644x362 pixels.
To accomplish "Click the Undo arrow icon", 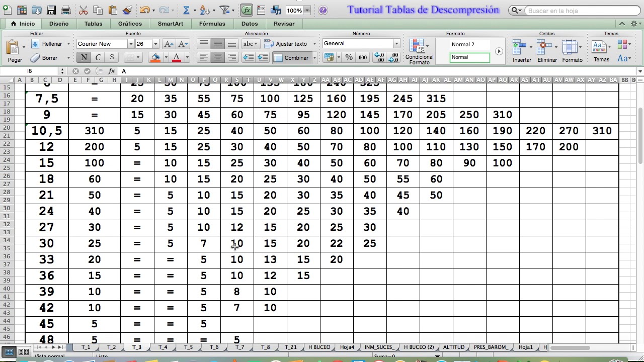I will click(144, 10).
